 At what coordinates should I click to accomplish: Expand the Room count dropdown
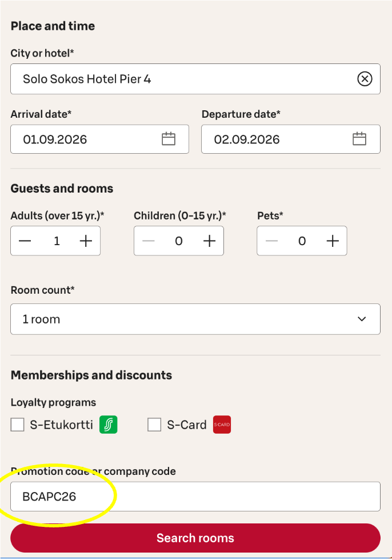click(x=195, y=319)
